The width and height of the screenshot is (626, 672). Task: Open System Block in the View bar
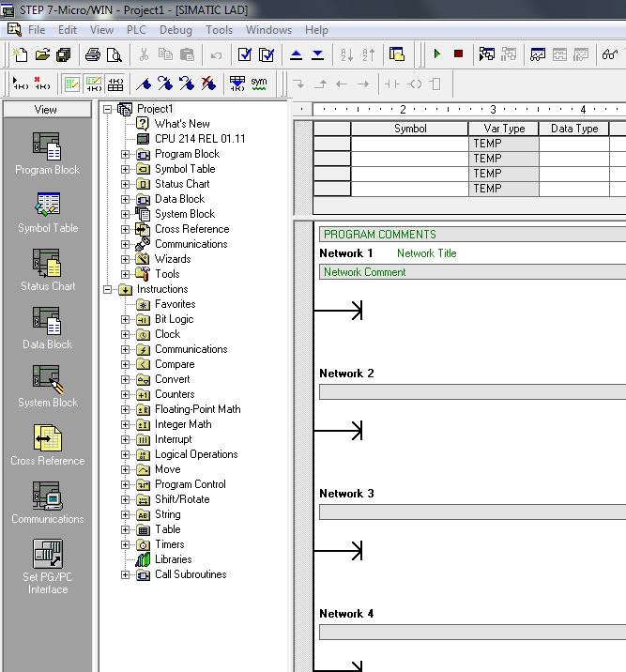coord(48,387)
